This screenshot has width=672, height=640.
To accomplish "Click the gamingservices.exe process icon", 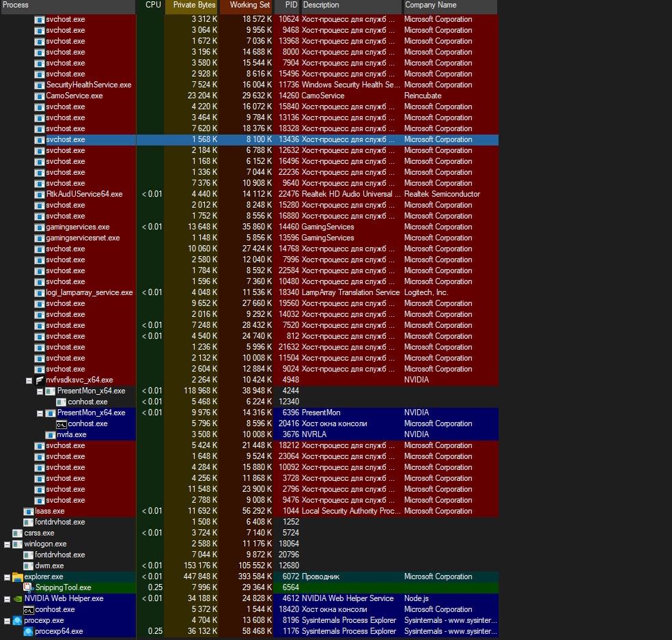I will click(40, 227).
